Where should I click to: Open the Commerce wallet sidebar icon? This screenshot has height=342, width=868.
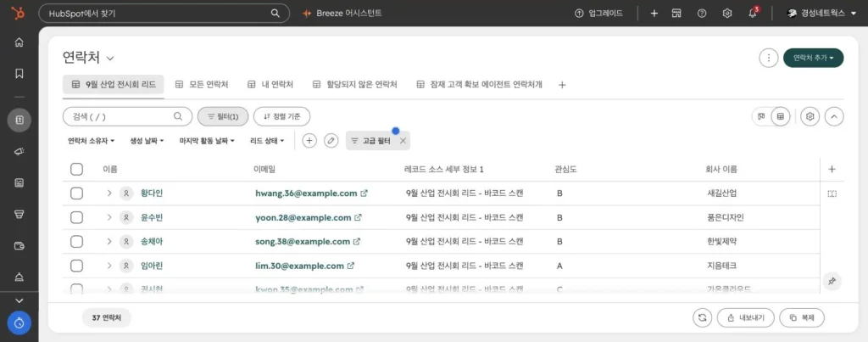click(x=19, y=245)
